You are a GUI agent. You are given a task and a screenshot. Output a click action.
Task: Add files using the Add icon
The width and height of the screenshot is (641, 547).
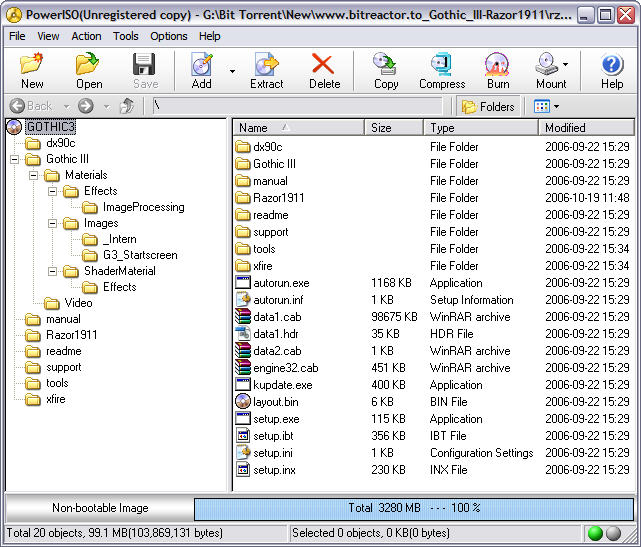click(202, 64)
